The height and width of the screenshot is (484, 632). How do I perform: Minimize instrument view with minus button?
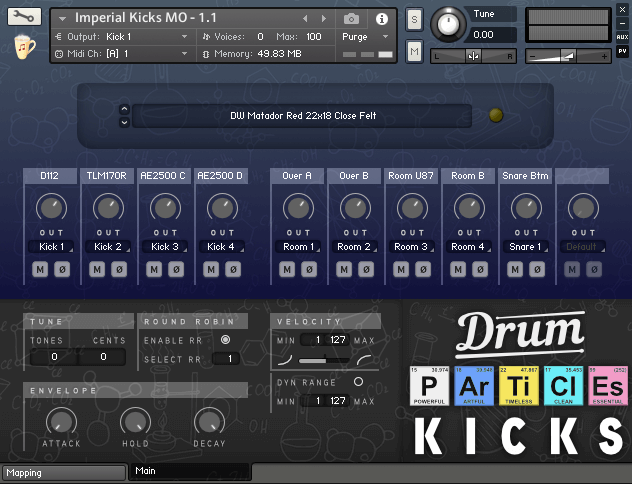click(x=622, y=23)
